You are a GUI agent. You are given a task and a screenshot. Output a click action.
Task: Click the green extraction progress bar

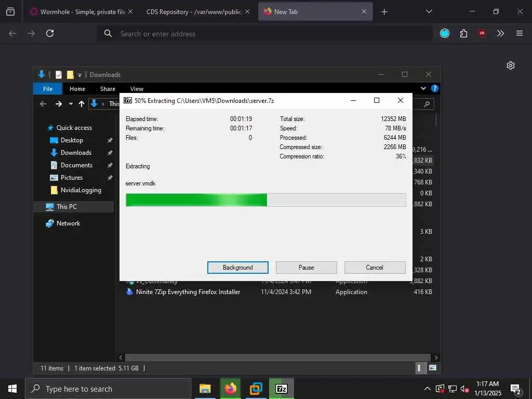click(x=265, y=200)
